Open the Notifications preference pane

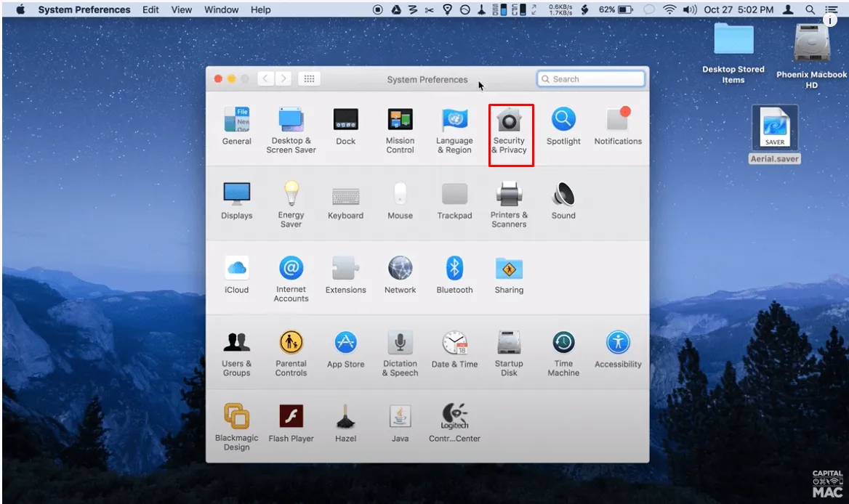(x=618, y=126)
